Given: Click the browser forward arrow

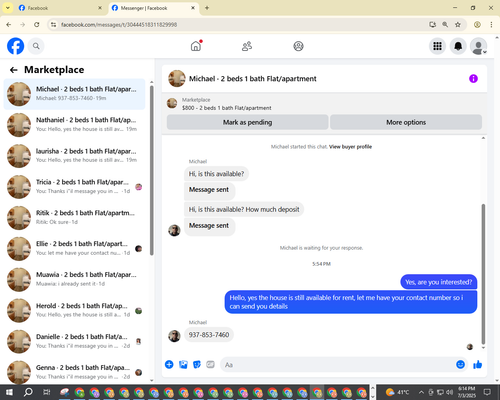Looking at the screenshot, I should click(23, 25).
